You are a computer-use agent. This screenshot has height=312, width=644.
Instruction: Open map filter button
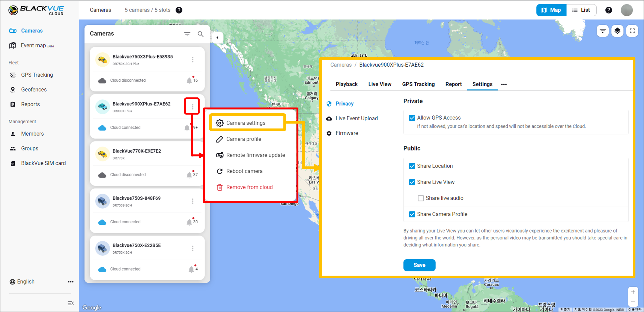coord(603,31)
